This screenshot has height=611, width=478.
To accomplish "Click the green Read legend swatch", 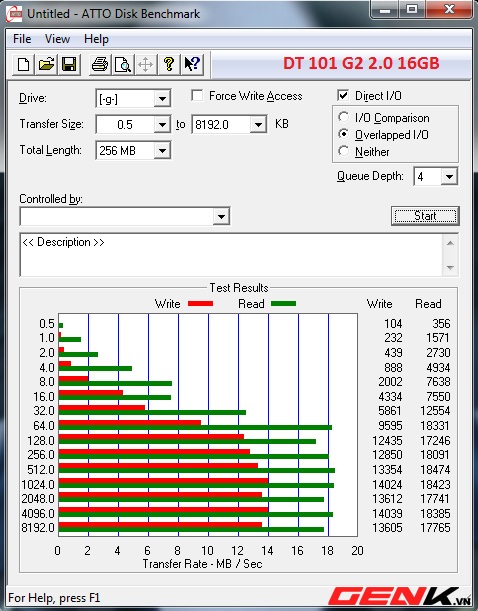I will [x=284, y=304].
